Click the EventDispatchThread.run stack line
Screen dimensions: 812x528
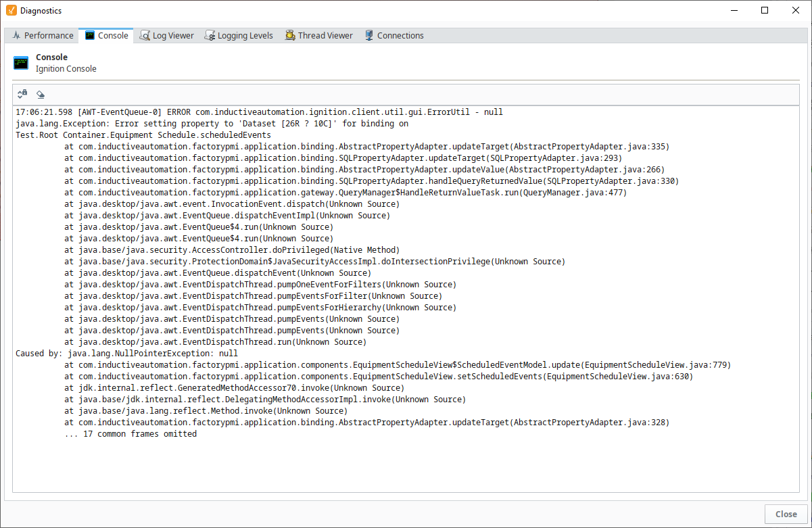point(216,342)
